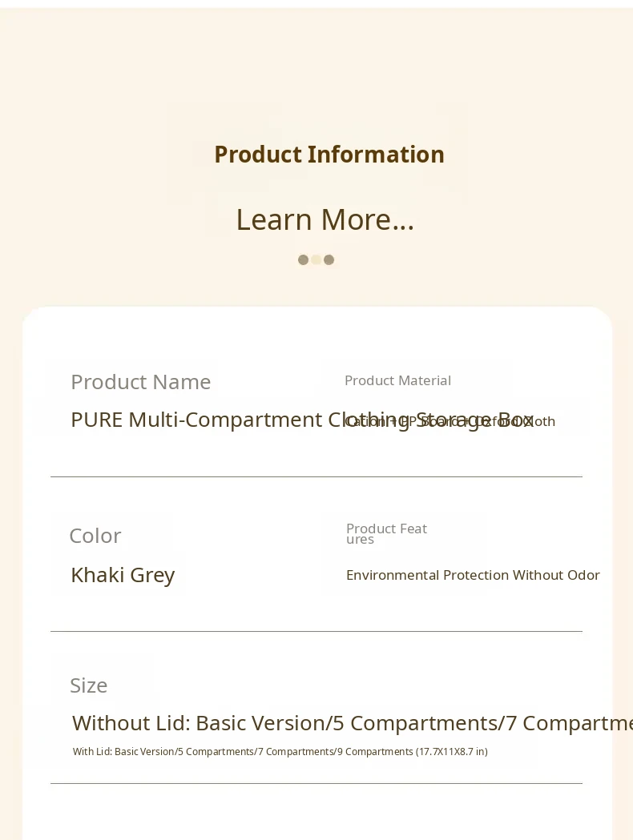Select Environmental Protection Without Odor text
The image size is (633, 840).
[x=473, y=575]
